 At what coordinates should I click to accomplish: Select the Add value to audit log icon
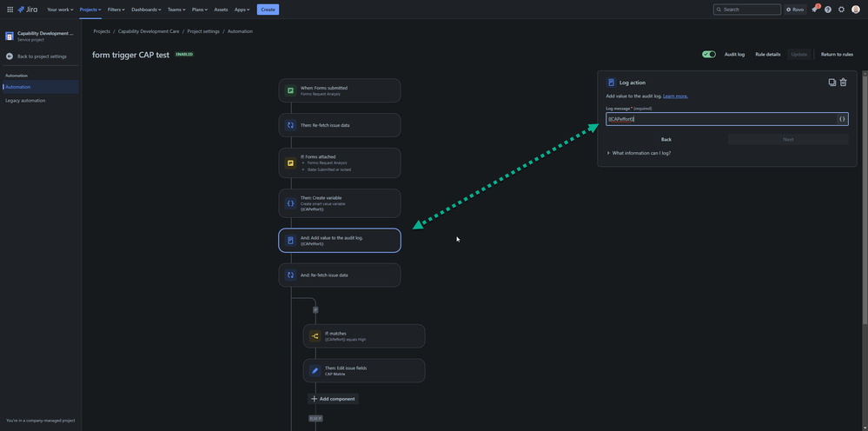(x=290, y=240)
